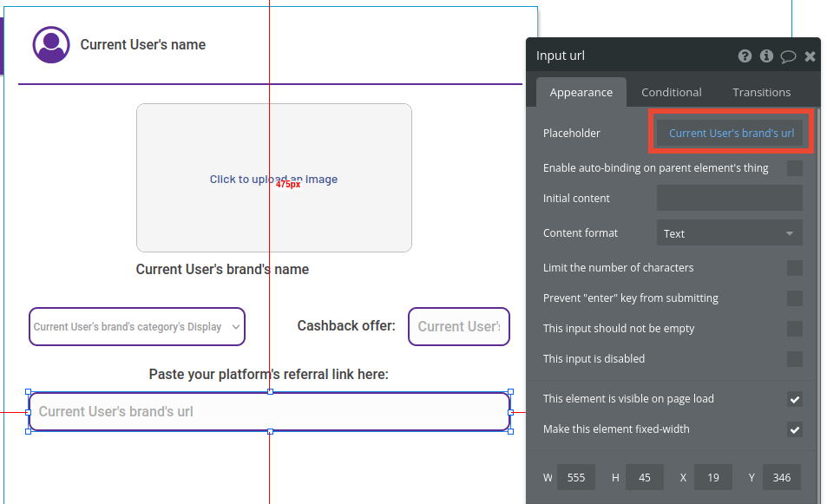Open the help icon on the Input url panel
The image size is (827, 504).
tap(745, 56)
